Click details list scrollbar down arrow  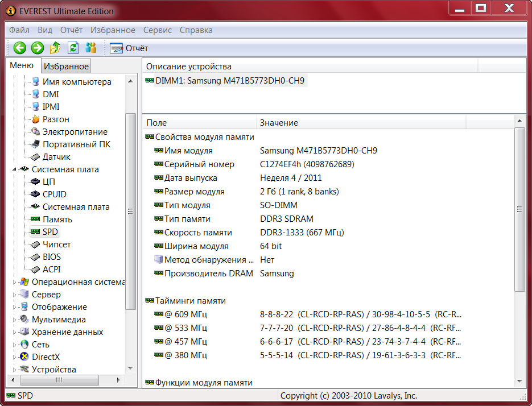[x=519, y=381]
